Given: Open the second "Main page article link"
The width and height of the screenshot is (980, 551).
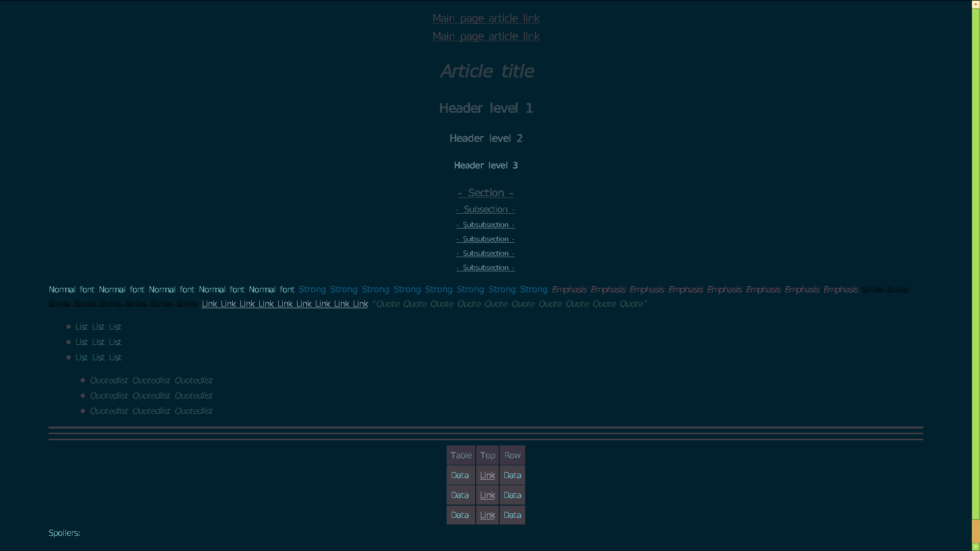Looking at the screenshot, I should [x=485, y=36].
